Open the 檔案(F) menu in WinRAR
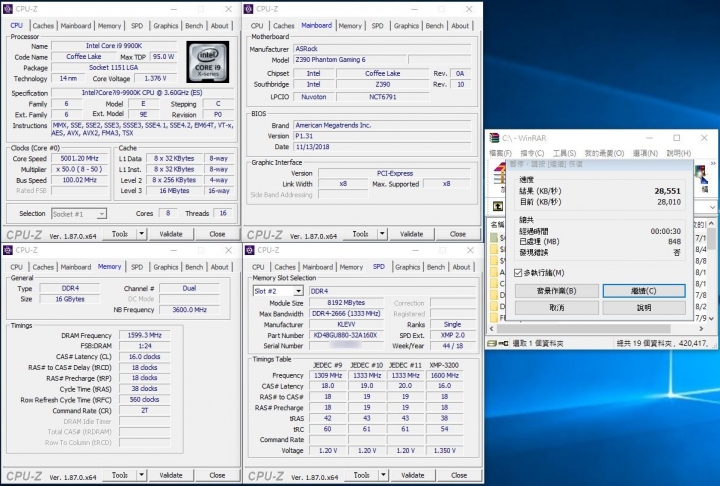This screenshot has height=486, width=720. pos(501,153)
